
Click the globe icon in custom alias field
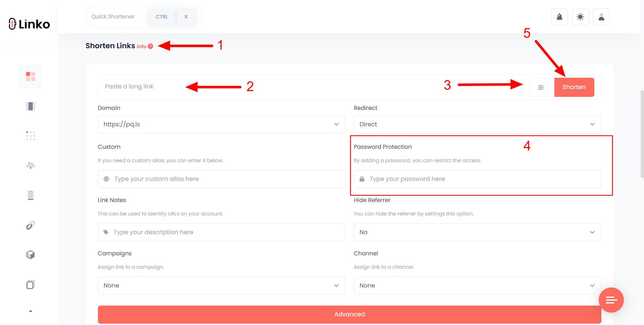coord(106,179)
